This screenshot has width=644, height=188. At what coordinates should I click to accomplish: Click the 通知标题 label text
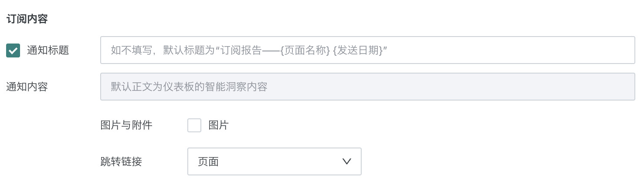coord(48,50)
